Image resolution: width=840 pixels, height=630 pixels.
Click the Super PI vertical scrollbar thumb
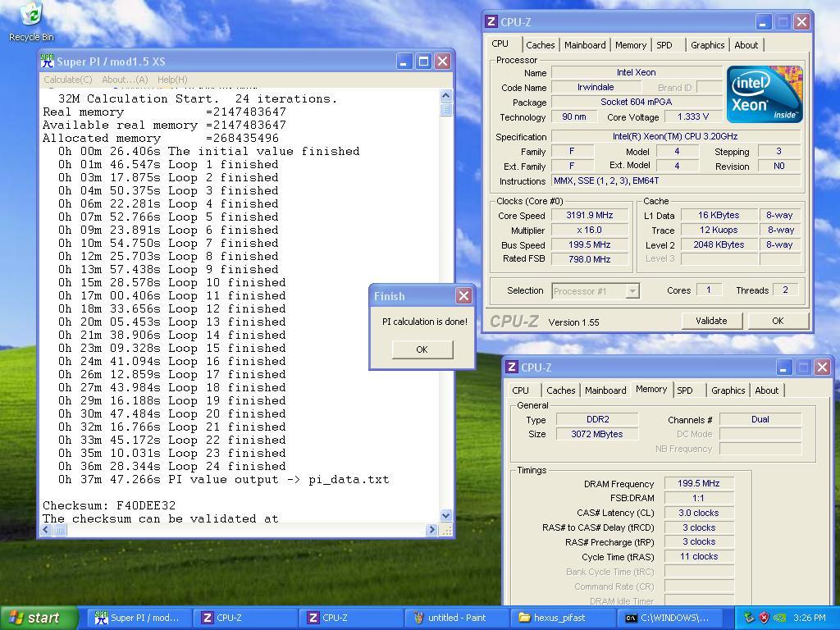pyautogui.click(x=445, y=109)
